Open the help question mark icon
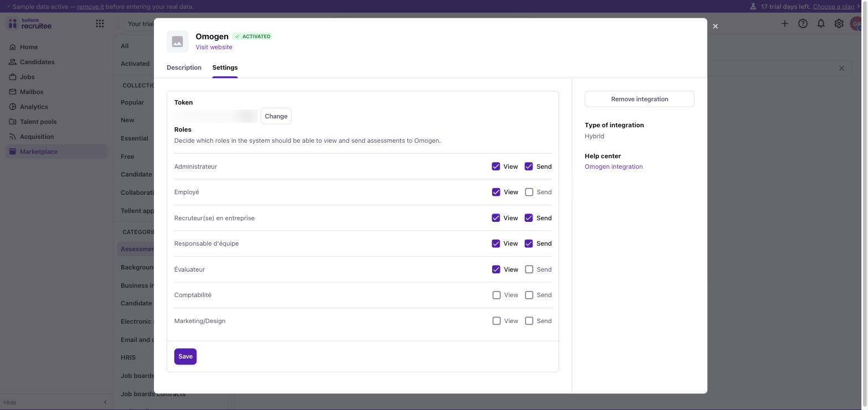 [803, 24]
